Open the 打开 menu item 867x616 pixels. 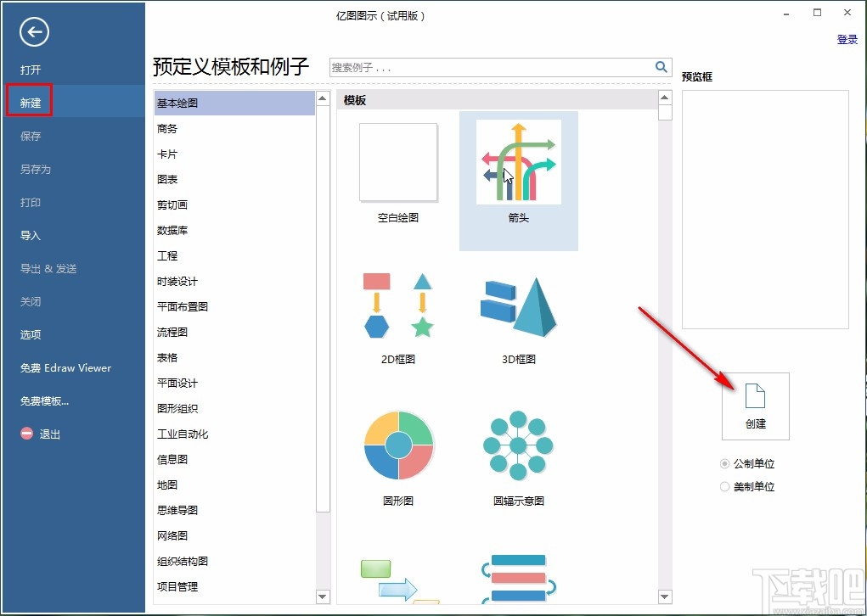click(31, 70)
